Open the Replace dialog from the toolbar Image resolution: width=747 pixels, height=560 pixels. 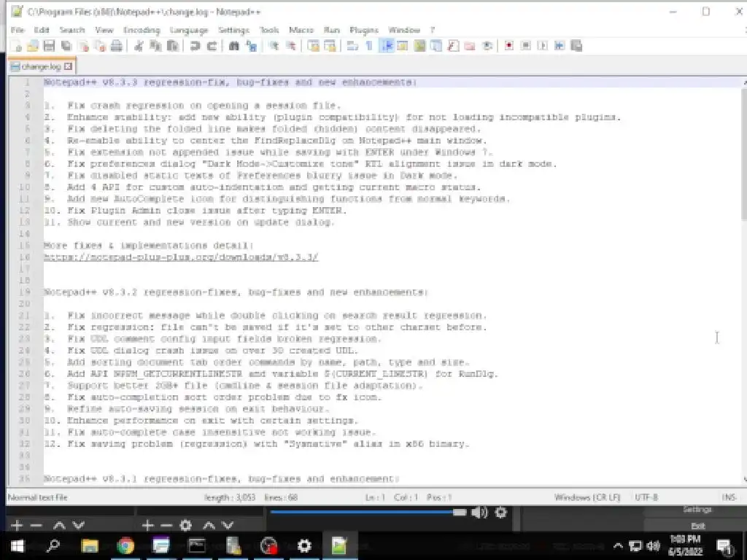pyautogui.click(x=251, y=46)
